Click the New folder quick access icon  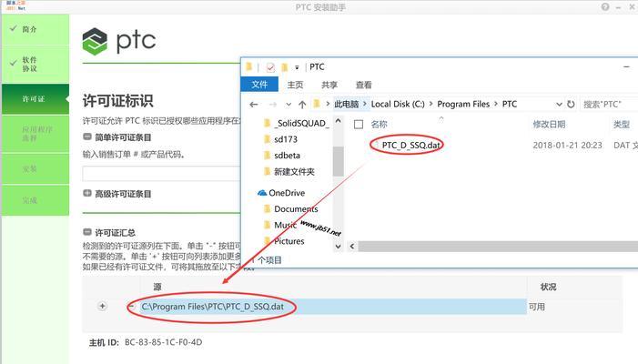click(x=285, y=67)
